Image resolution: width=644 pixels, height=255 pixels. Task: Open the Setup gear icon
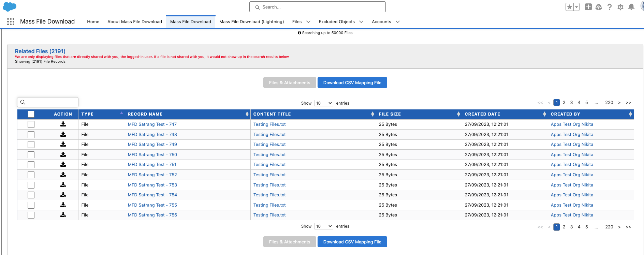[x=620, y=7]
